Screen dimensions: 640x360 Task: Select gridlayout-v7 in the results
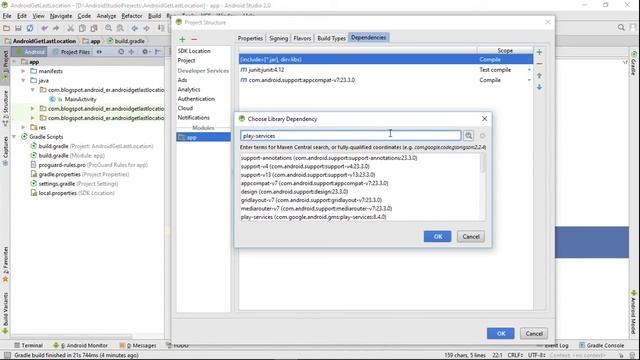[311, 200]
